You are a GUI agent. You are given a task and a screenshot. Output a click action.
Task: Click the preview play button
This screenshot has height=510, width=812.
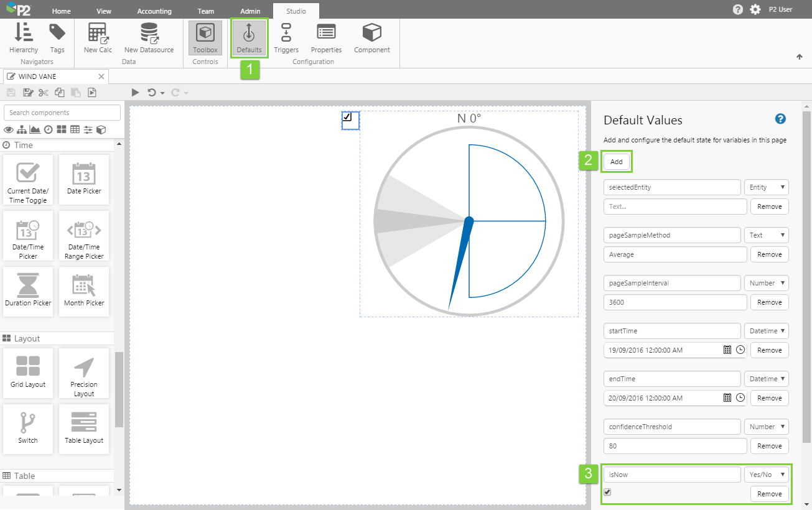click(135, 93)
